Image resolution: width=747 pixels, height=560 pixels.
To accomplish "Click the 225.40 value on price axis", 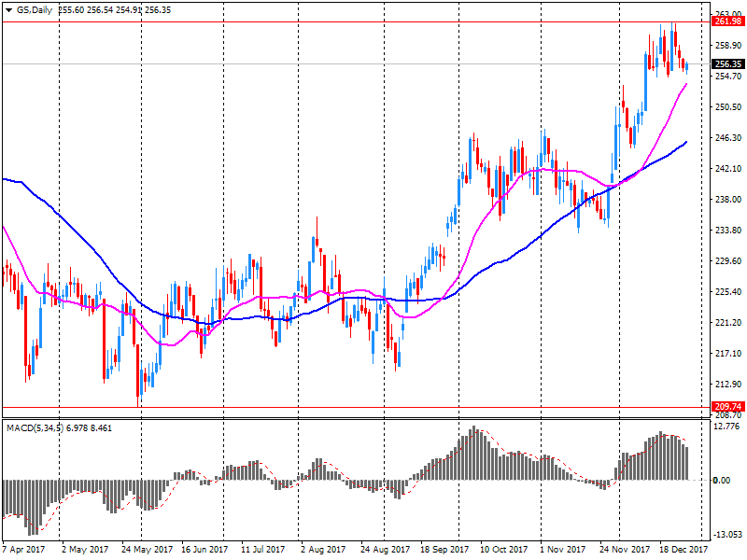I will pos(726,291).
